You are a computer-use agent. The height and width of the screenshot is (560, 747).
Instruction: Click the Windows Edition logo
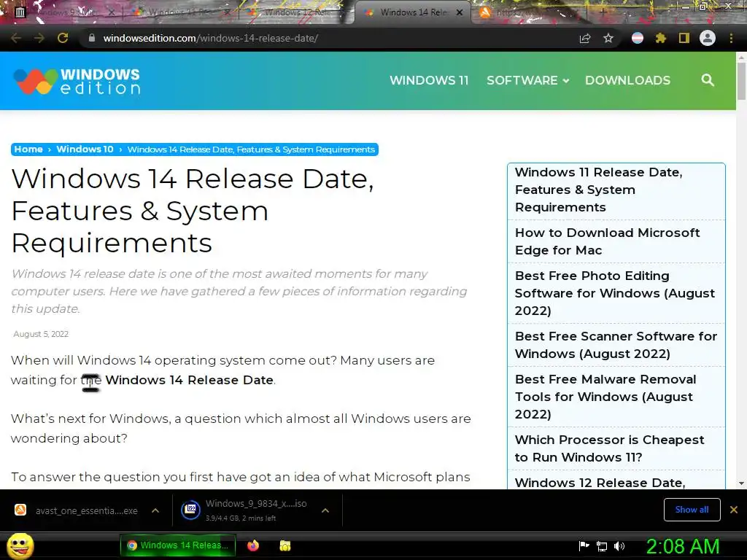pos(77,81)
